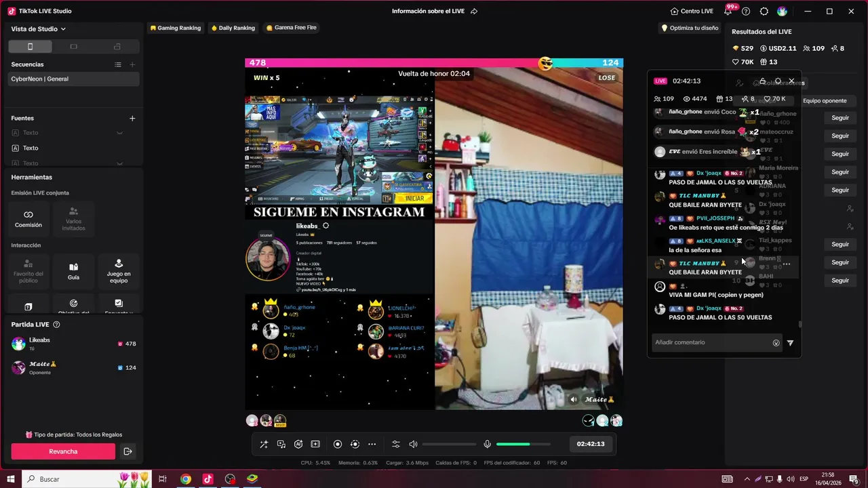Open the Juego en equipo tool
The width and height of the screenshot is (868, 488).
coord(119,272)
